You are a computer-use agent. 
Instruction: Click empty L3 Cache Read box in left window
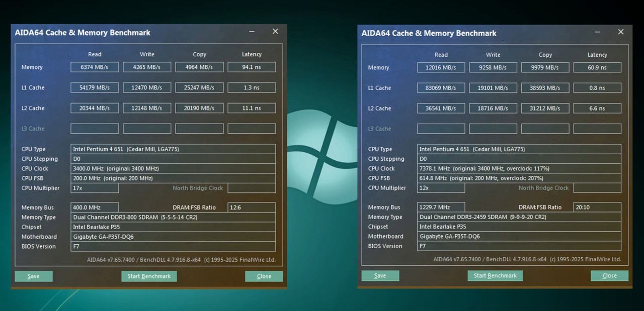[95, 129]
